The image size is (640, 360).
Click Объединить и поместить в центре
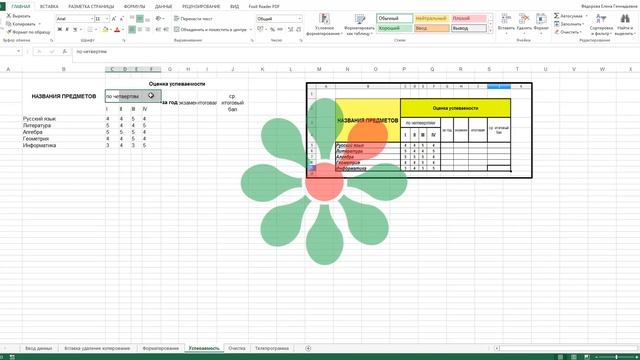211,29
